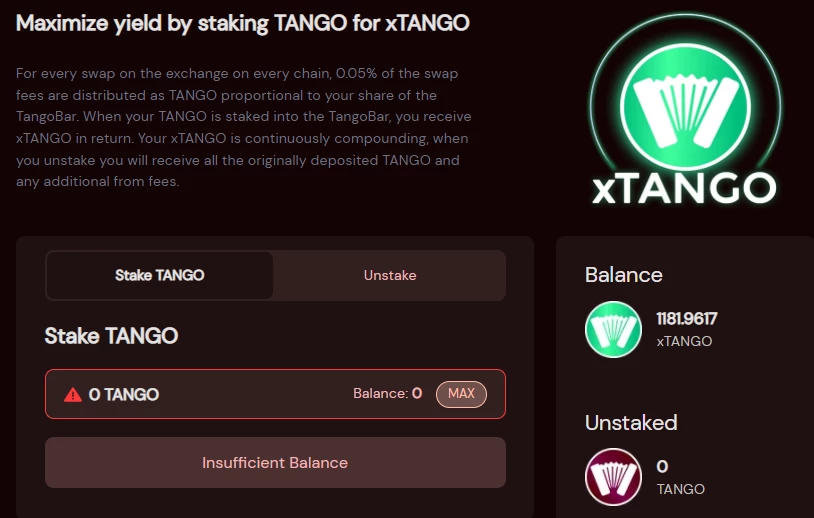Click the large glowing xTANGO accordion logo
Screen dimensions: 814x518
(x=685, y=106)
